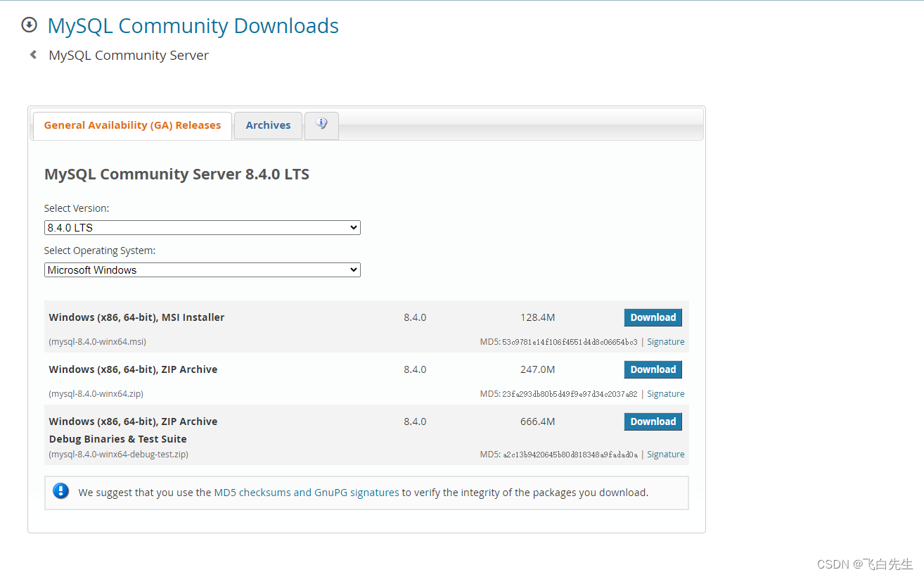Open Signature link for the debug-test zip
The height and width of the screenshot is (577, 924).
click(665, 455)
